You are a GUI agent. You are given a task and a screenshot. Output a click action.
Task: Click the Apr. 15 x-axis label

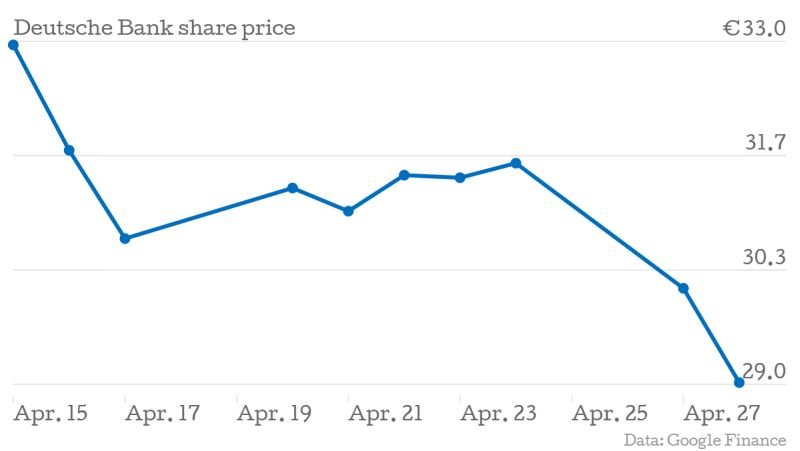50,413
